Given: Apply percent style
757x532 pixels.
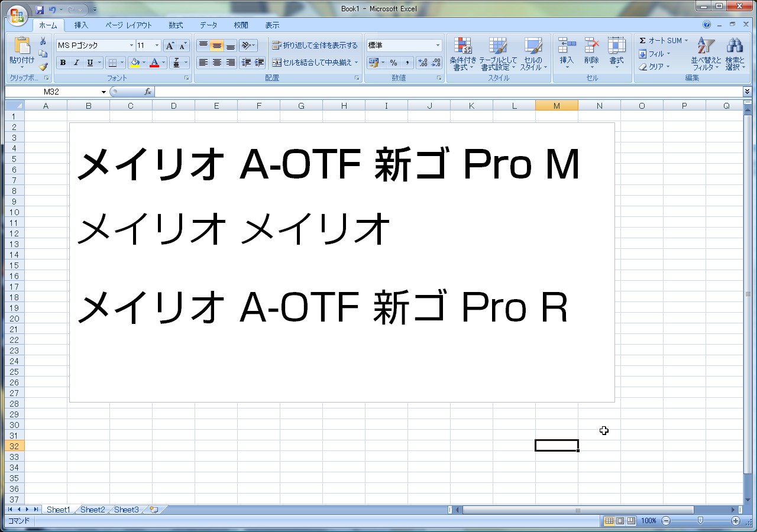Looking at the screenshot, I should pos(393,63).
